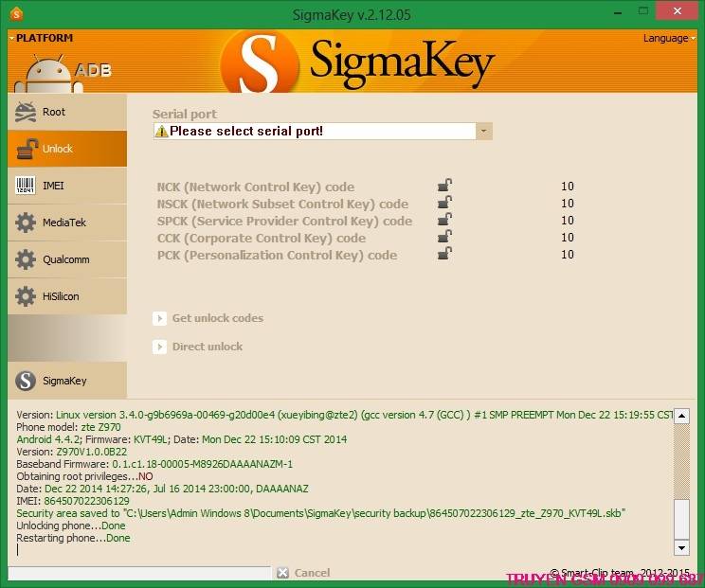Click the NCK attempts counter 10

pyautogui.click(x=568, y=187)
